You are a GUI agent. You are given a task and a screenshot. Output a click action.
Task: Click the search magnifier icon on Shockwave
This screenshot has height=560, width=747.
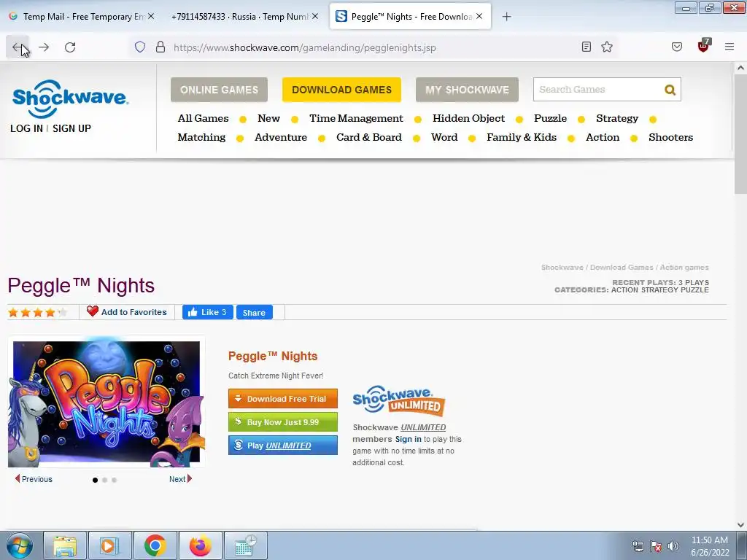coord(670,90)
